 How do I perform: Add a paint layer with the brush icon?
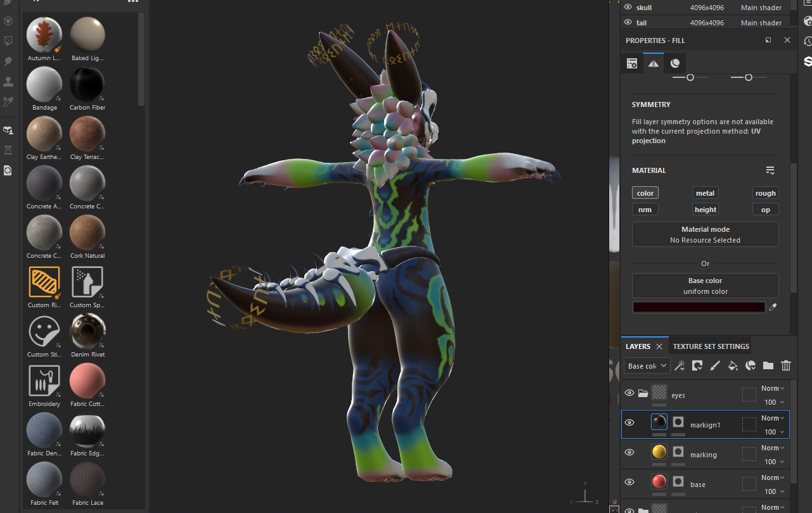715,365
